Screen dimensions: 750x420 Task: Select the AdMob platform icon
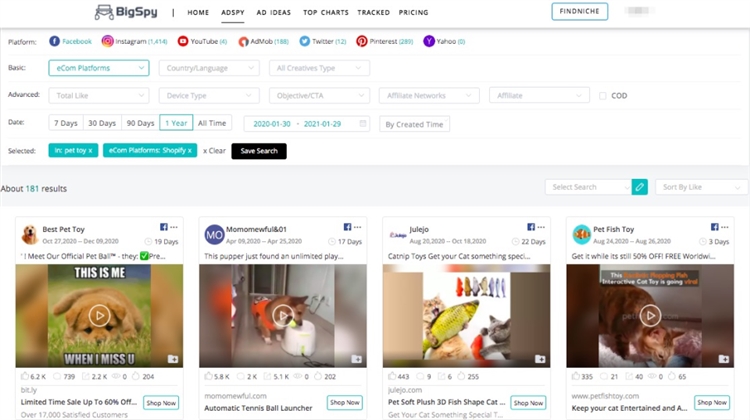(x=243, y=42)
